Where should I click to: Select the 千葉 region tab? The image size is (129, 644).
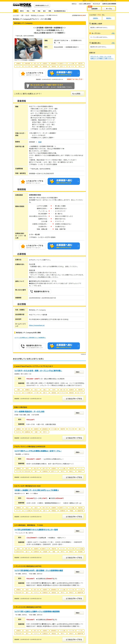click(33, 11)
